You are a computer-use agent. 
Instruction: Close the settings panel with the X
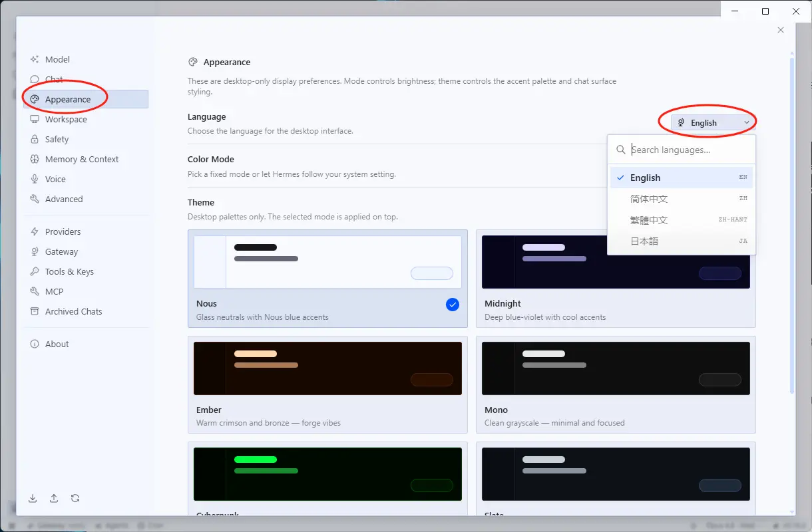click(781, 30)
